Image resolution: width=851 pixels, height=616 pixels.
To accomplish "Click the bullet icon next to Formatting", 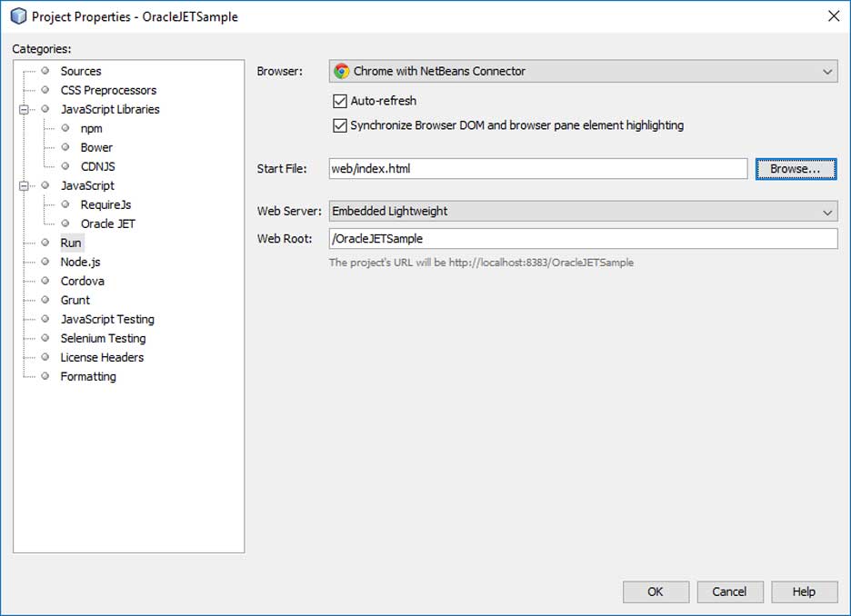I will point(45,376).
